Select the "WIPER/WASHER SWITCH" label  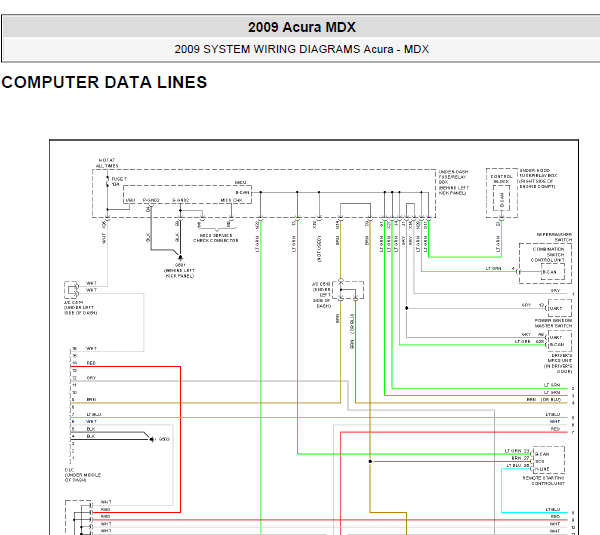pyautogui.click(x=554, y=237)
